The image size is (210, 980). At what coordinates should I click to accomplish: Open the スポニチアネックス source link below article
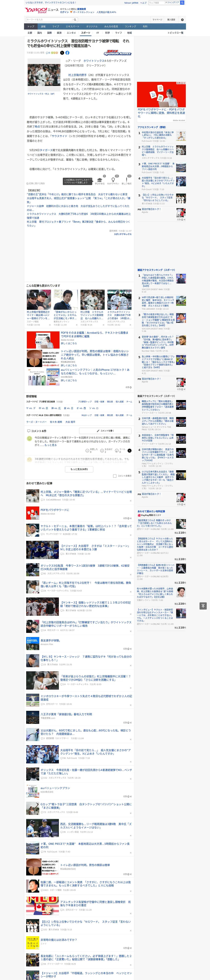tap(122, 234)
